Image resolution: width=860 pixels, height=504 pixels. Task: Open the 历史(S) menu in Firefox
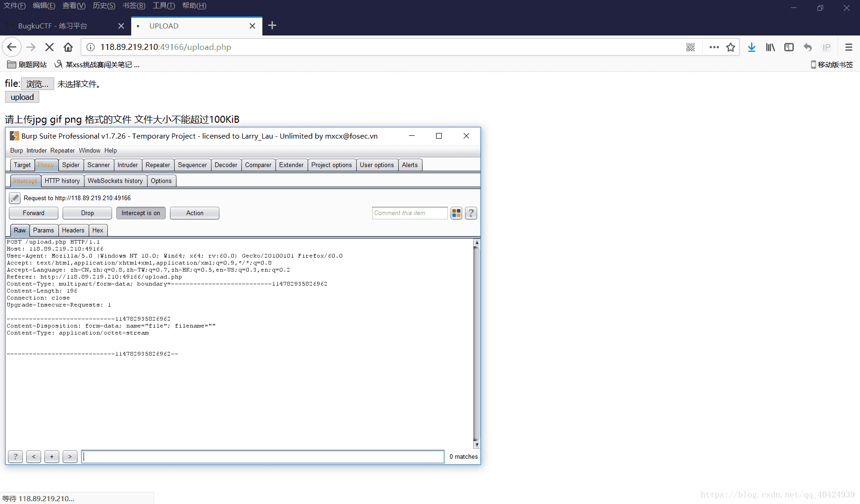click(104, 6)
